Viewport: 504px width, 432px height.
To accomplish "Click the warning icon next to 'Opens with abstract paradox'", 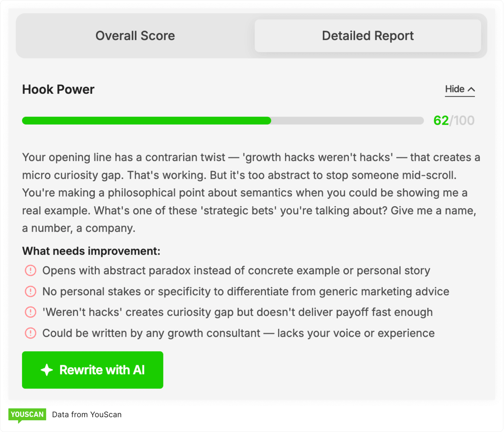I will pyautogui.click(x=30, y=271).
